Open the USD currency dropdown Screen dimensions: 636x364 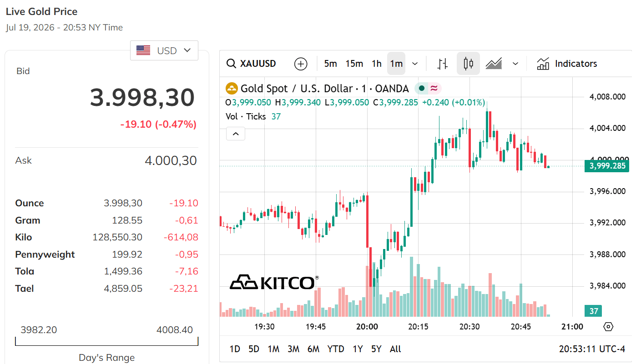click(x=164, y=50)
